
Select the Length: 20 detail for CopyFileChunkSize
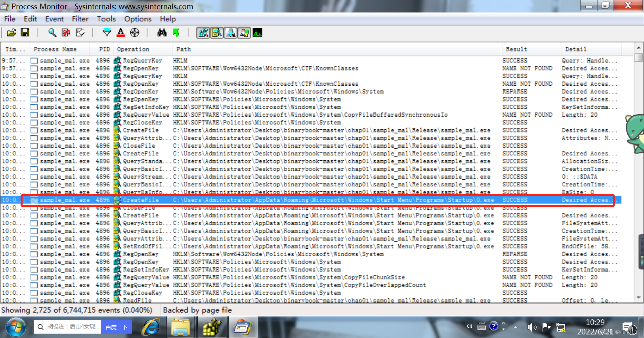[x=579, y=277]
